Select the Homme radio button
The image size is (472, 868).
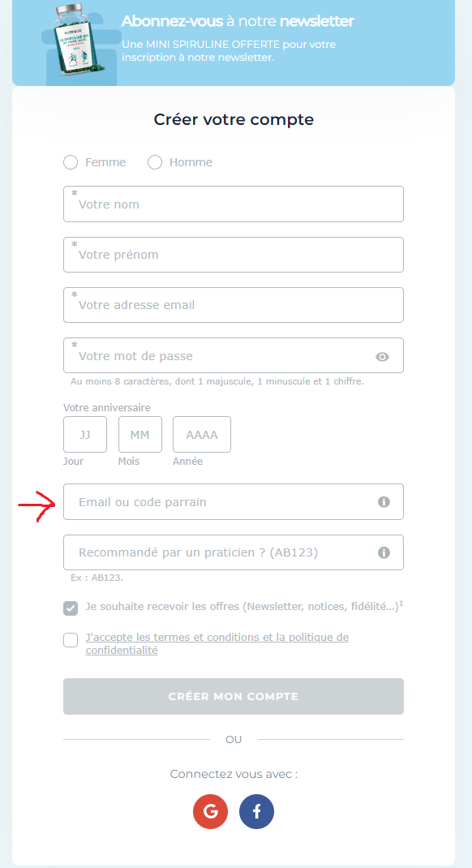coord(155,162)
